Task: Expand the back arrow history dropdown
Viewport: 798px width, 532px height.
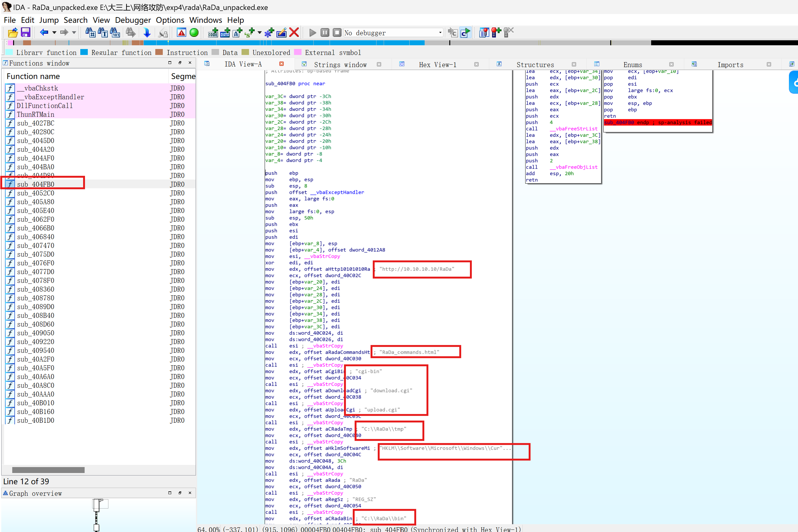Action: point(54,32)
